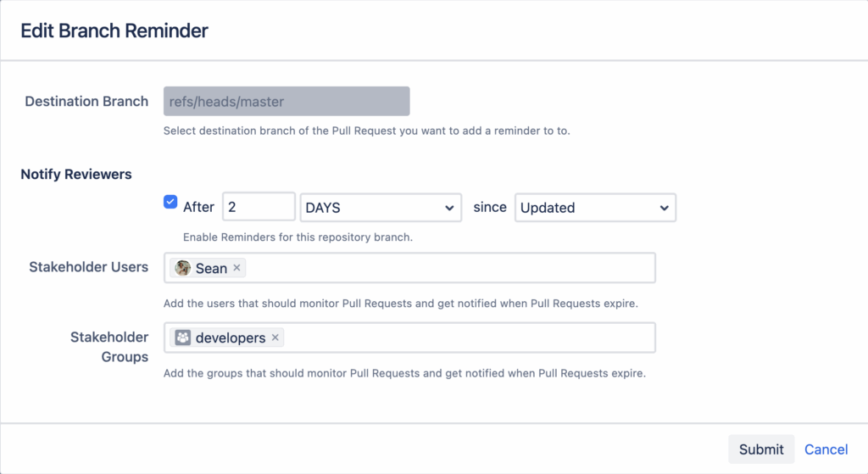This screenshot has width=868, height=474.
Task: Click the DAYS dropdown chevron arrow
Action: coord(448,208)
